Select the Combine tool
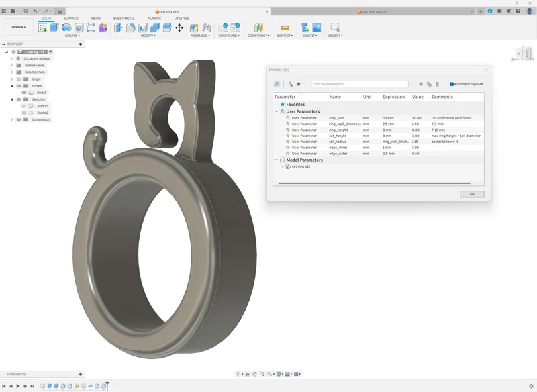The width and height of the screenshot is (537, 392). 155,28
